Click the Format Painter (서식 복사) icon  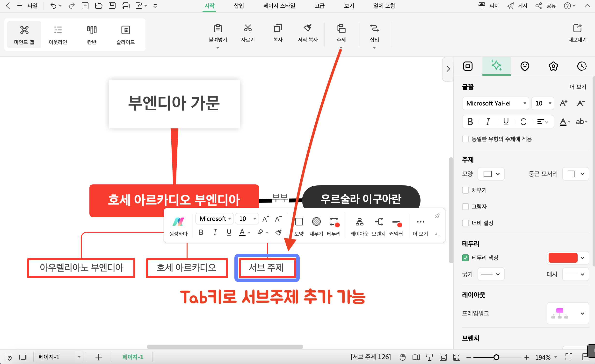pos(308,28)
